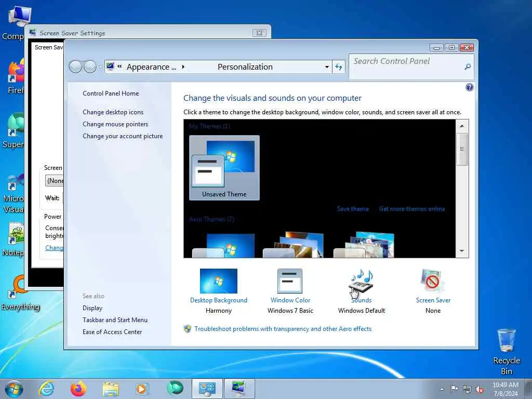This screenshot has height=399, width=532.
Task: Open Display under See also
Action: pos(92,308)
